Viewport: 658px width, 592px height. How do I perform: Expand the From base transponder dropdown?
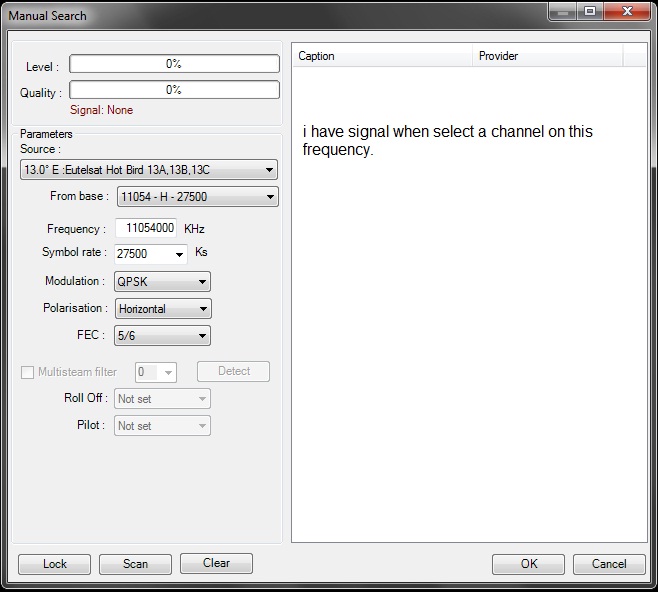click(197, 197)
